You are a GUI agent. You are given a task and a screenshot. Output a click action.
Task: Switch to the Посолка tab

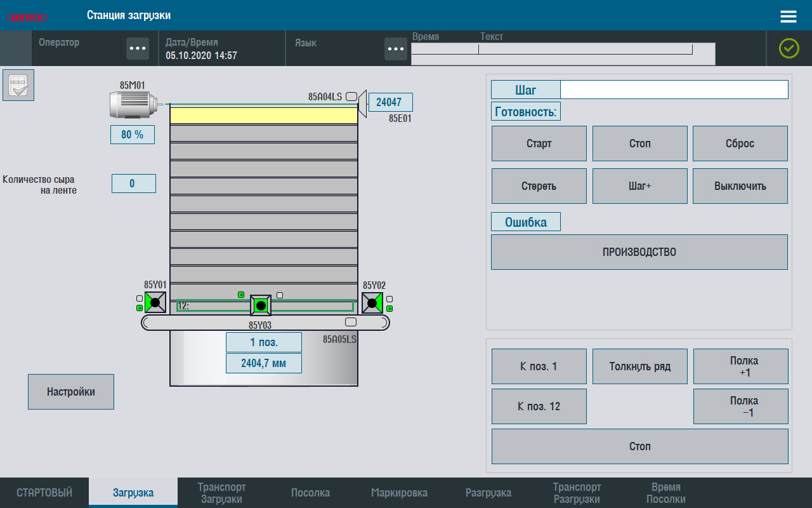310,493
